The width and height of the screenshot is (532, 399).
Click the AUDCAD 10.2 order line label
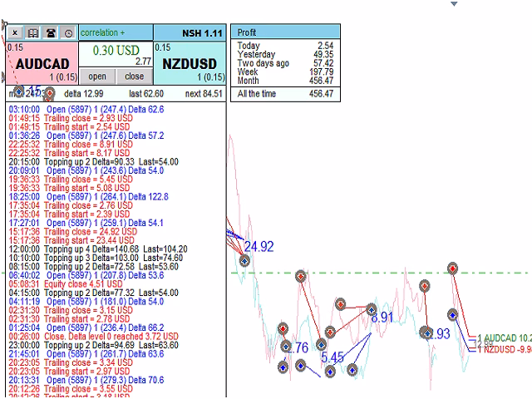[503, 339]
